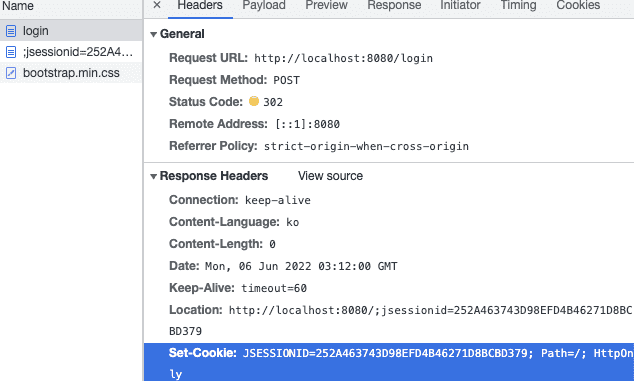634x381 pixels.
Task: Select the Headers tab
Action: [200, 6]
